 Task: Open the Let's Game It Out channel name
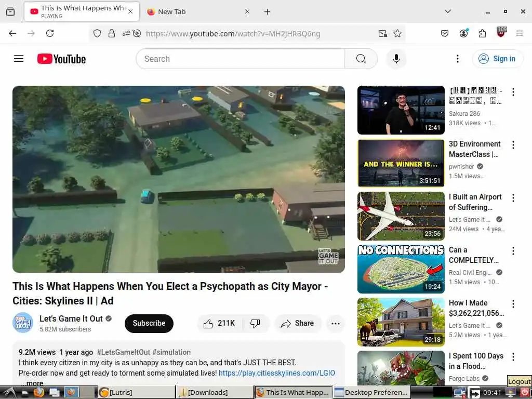pos(71,318)
